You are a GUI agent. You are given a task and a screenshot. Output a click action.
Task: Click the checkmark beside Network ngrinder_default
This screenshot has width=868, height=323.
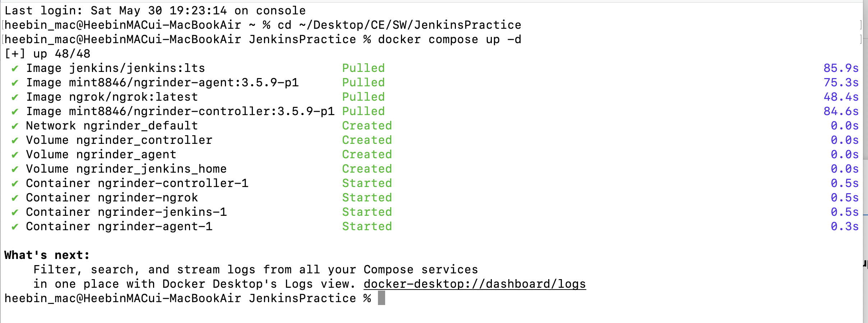(x=15, y=126)
